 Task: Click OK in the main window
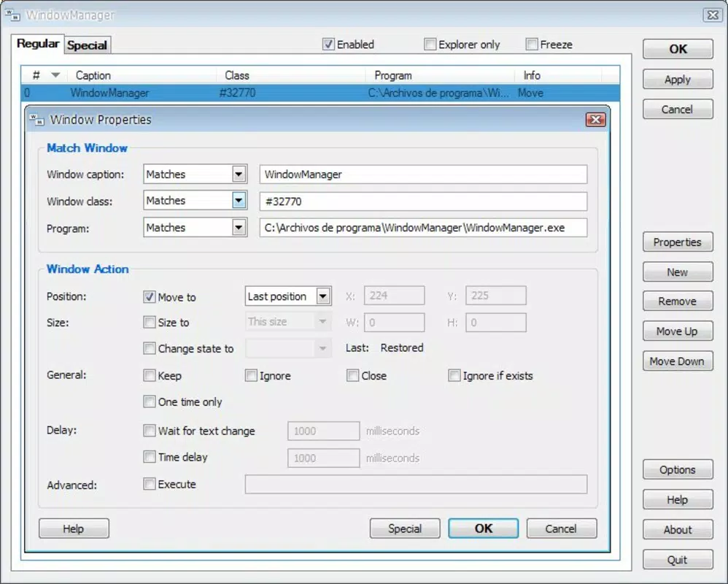pos(678,49)
